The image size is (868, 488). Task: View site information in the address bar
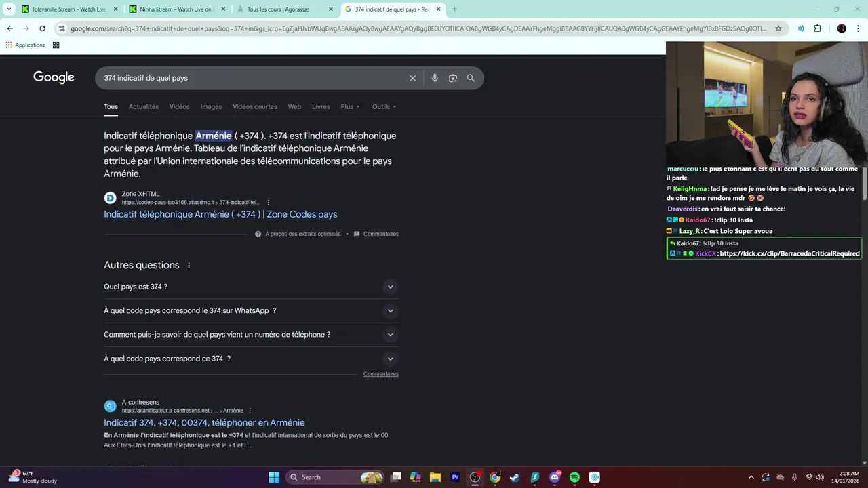click(61, 28)
